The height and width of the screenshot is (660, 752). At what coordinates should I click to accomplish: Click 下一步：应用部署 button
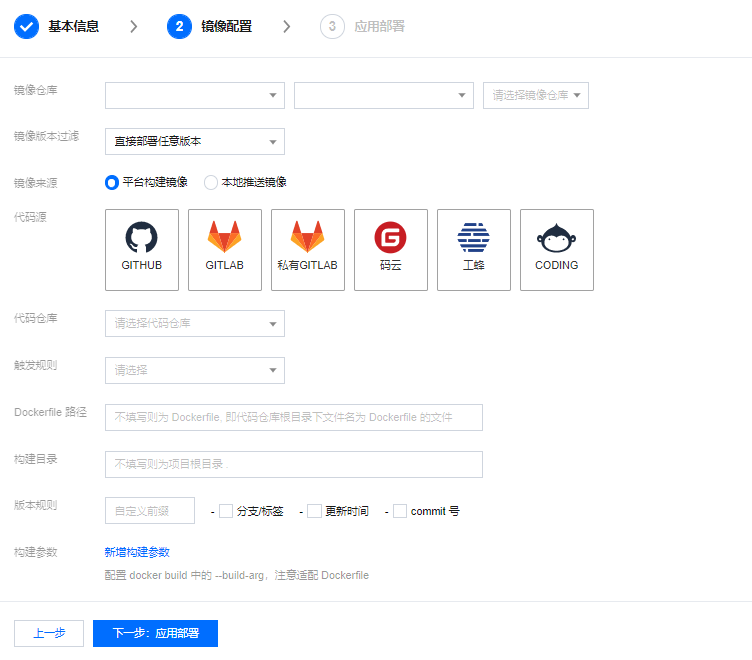(155, 633)
